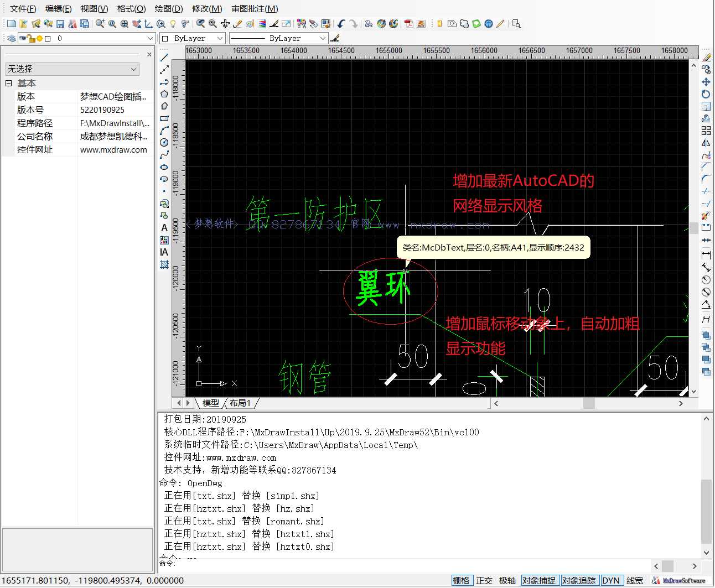The width and height of the screenshot is (715, 588).
Task: Open the 格式(O) menu
Action: pyautogui.click(x=132, y=9)
